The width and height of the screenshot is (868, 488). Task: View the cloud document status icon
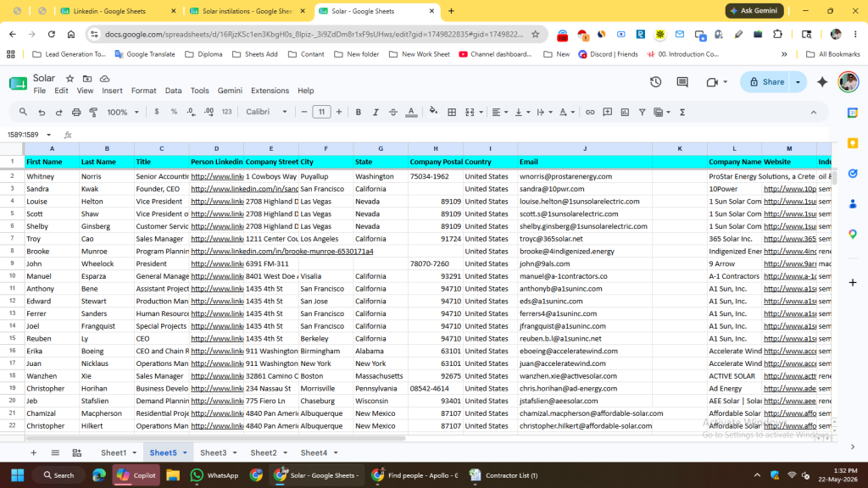tap(104, 79)
